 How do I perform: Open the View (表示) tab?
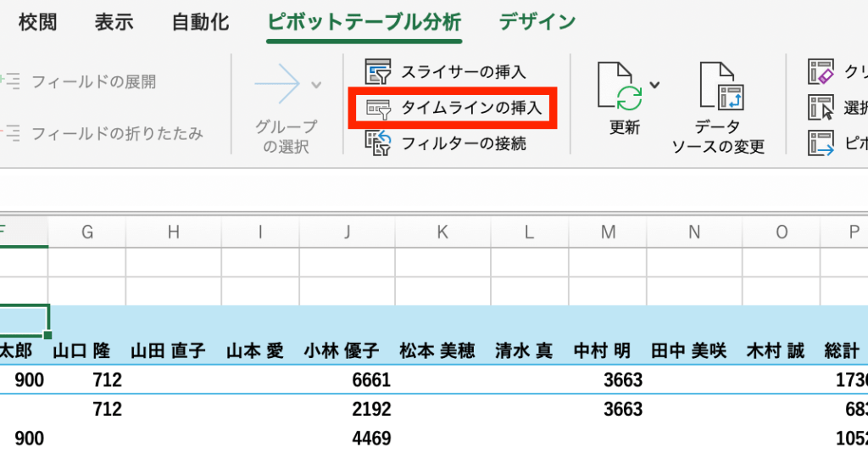point(114,22)
